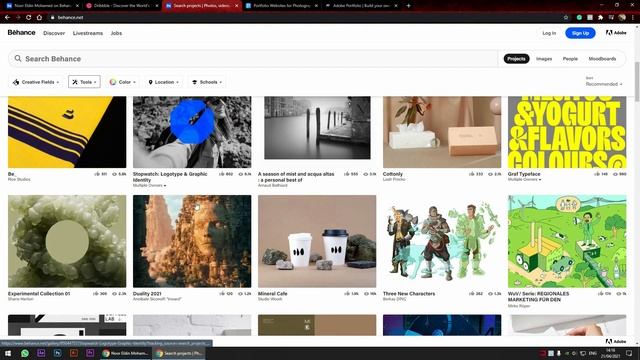Click the Log In link
The width and height of the screenshot is (640, 360).
pos(549,33)
